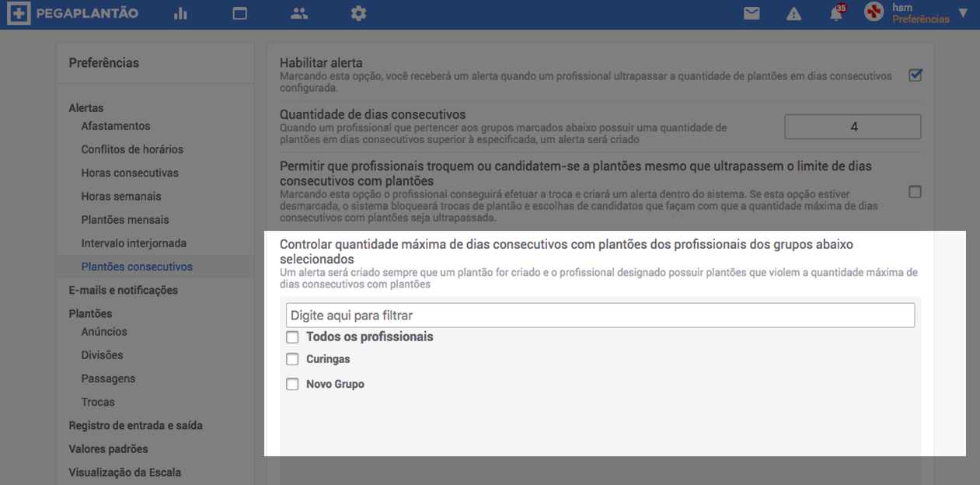This screenshot has height=485, width=980.
Task: Open the notifications bell with badge 35
Action: click(x=837, y=13)
